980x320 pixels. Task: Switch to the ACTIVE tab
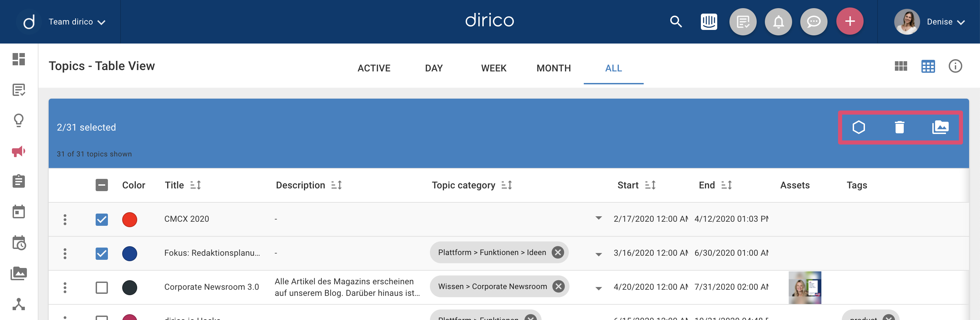pos(374,68)
